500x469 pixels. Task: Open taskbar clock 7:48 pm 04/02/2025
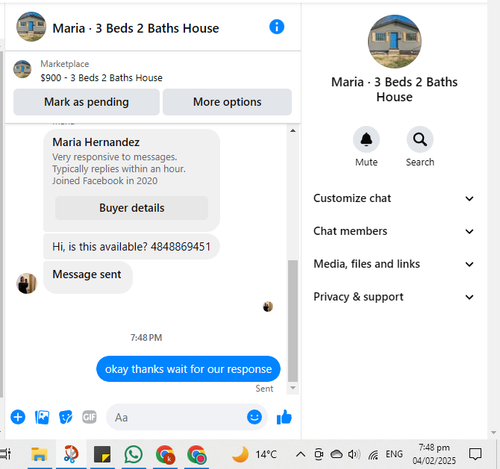coord(434,454)
